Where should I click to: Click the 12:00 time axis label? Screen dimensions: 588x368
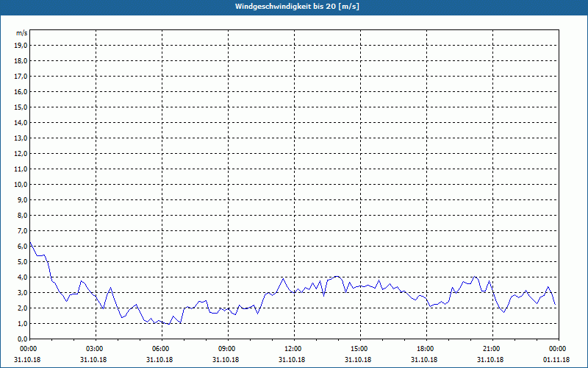point(294,349)
